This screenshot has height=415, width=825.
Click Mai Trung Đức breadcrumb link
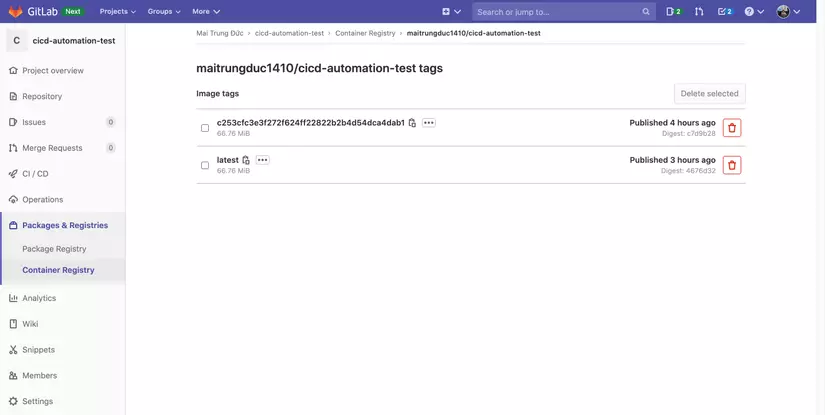220,33
